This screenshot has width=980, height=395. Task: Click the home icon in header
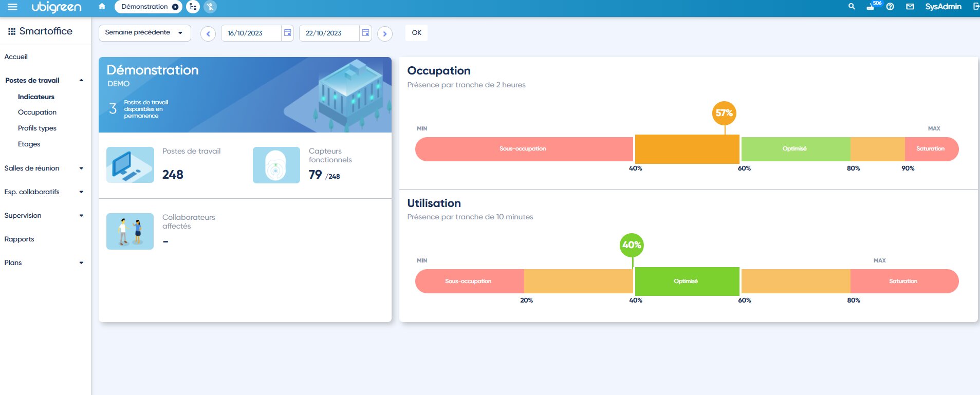[102, 7]
